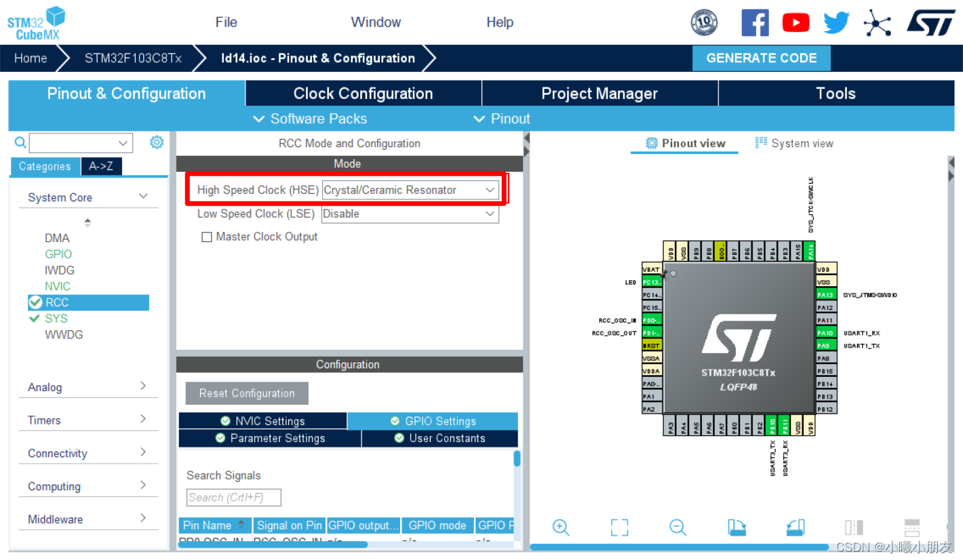Zoom out on the pinout view
The image size is (963, 560).
click(677, 527)
